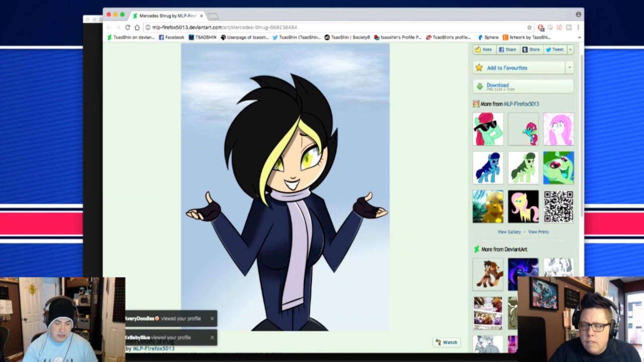This screenshot has width=644, height=362.
Task: Open the MLP-Firefox5013 author link below the artwork
Action: pyautogui.click(x=153, y=348)
